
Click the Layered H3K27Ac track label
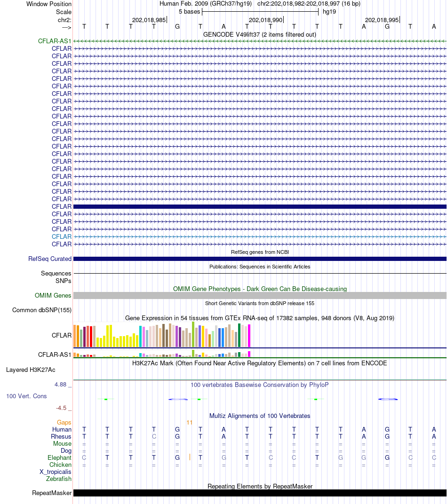(31, 370)
